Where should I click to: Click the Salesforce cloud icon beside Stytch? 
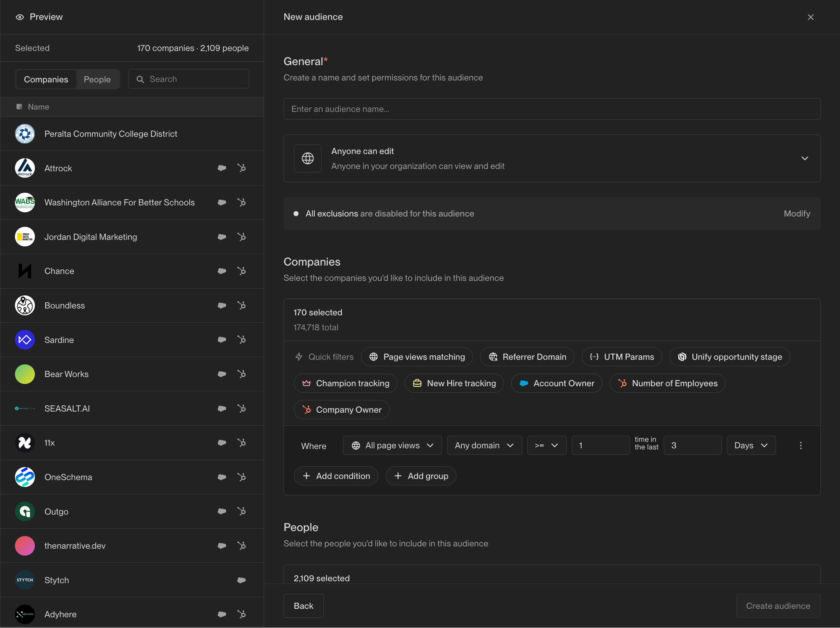point(241,580)
